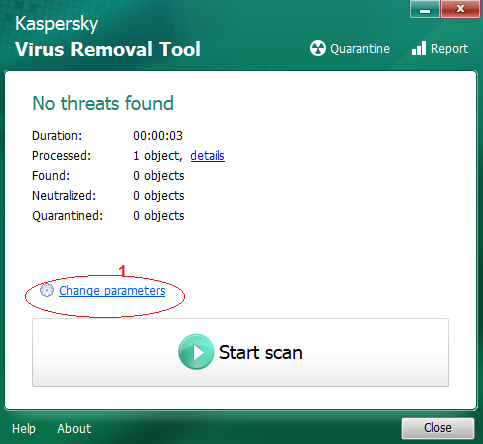The width and height of the screenshot is (483, 444).
Task: Start the scan via Start scan text
Action: (261, 352)
